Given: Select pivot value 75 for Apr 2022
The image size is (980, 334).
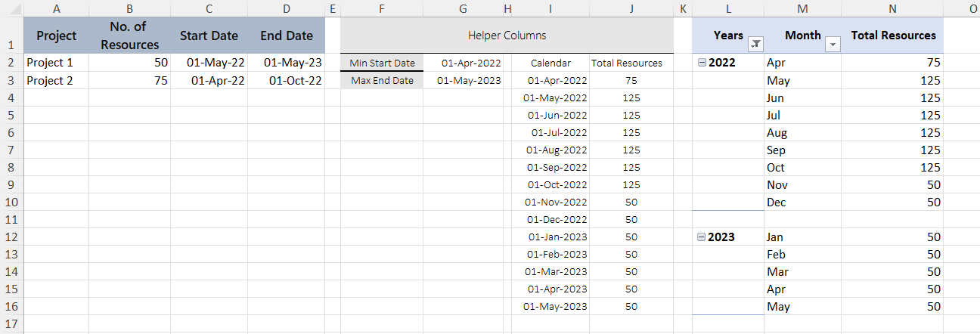Looking at the screenshot, I should [893, 63].
